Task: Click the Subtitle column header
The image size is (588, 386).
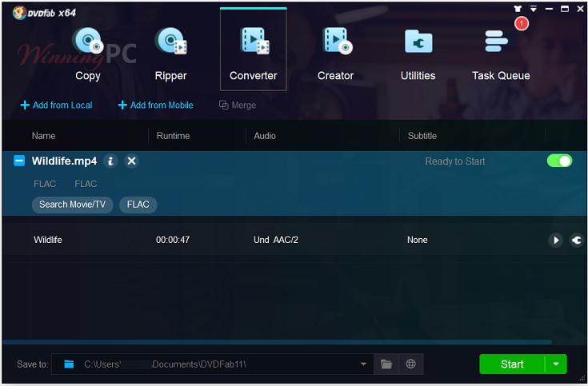Action: click(x=422, y=136)
